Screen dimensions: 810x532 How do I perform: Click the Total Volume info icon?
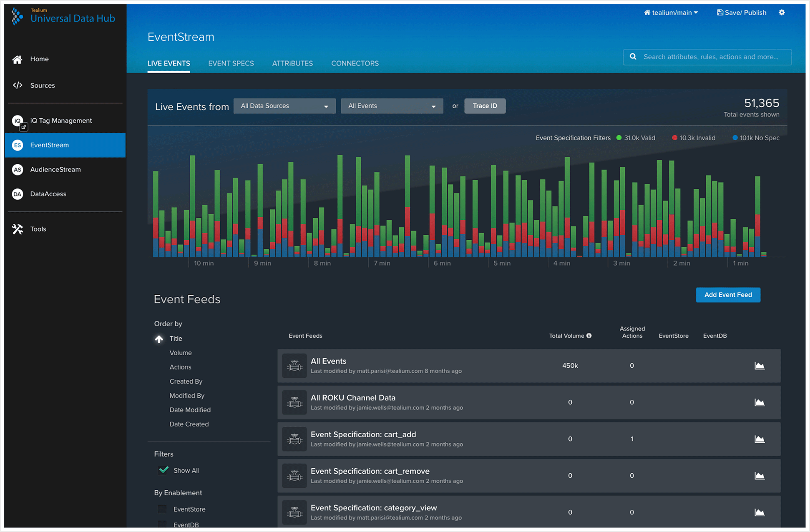click(x=589, y=336)
